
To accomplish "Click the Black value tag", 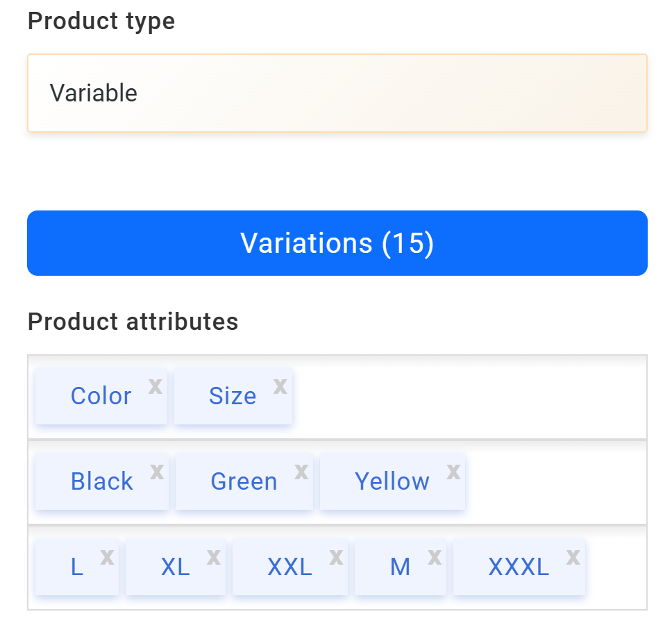I will click(101, 482).
